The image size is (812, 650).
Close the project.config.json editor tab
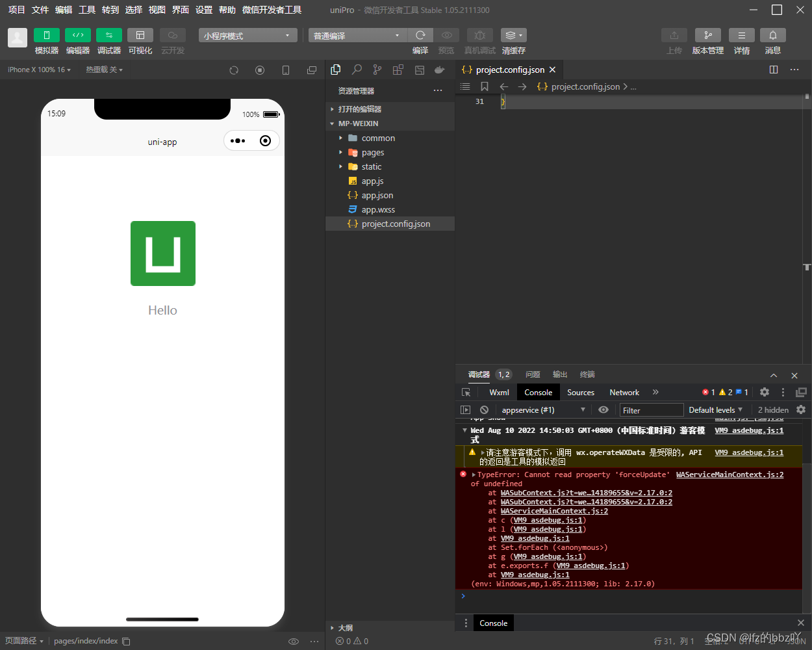coord(553,70)
